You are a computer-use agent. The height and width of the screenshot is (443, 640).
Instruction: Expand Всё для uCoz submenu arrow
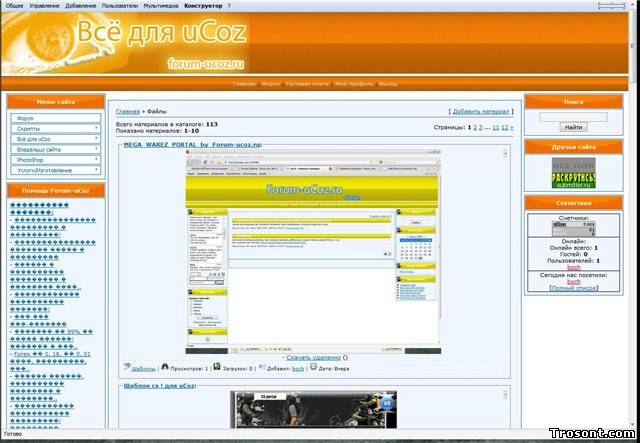(96, 139)
